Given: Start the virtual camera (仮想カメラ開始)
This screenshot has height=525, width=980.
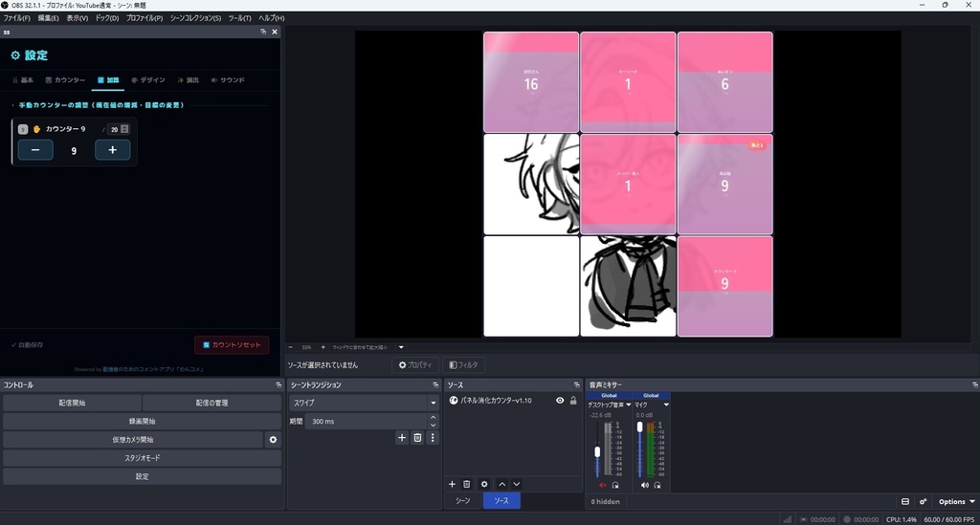Looking at the screenshot, I should coord(132,440).
